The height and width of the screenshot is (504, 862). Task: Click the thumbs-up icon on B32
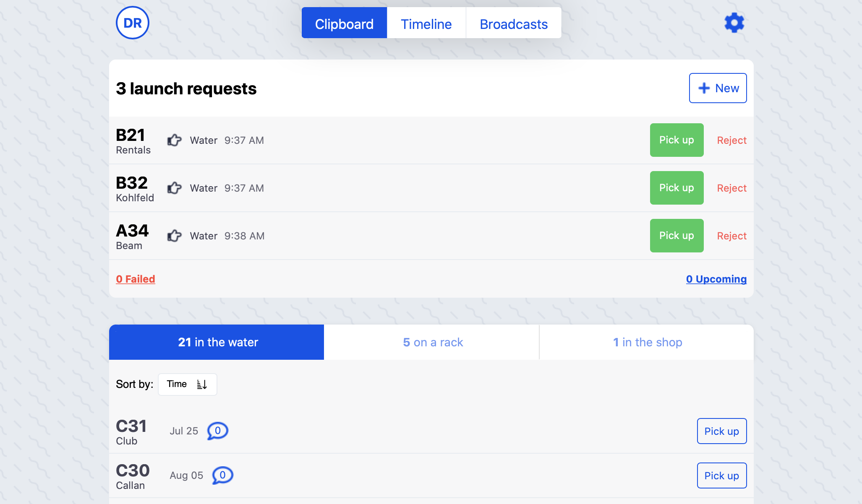click(x=174, y=187)
